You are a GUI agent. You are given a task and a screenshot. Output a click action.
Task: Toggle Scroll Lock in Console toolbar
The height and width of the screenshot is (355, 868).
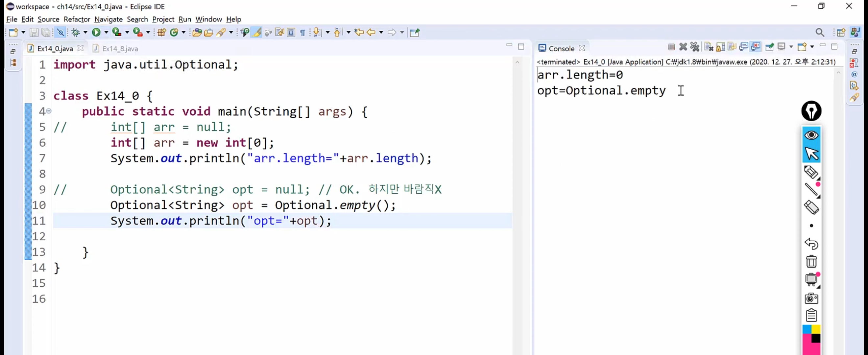[720, 47]
